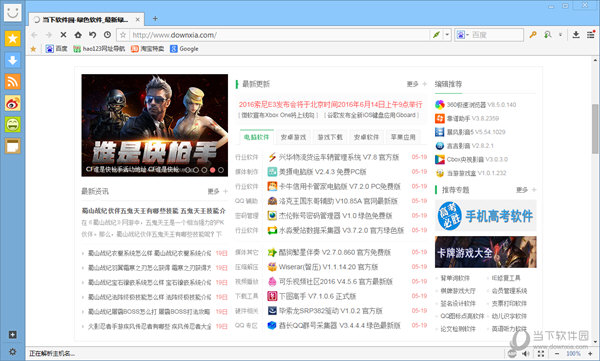Viewport: 600px width, 361px height.
Task: Open the blue download arrow sidebar icon
Action: (13, 60)
